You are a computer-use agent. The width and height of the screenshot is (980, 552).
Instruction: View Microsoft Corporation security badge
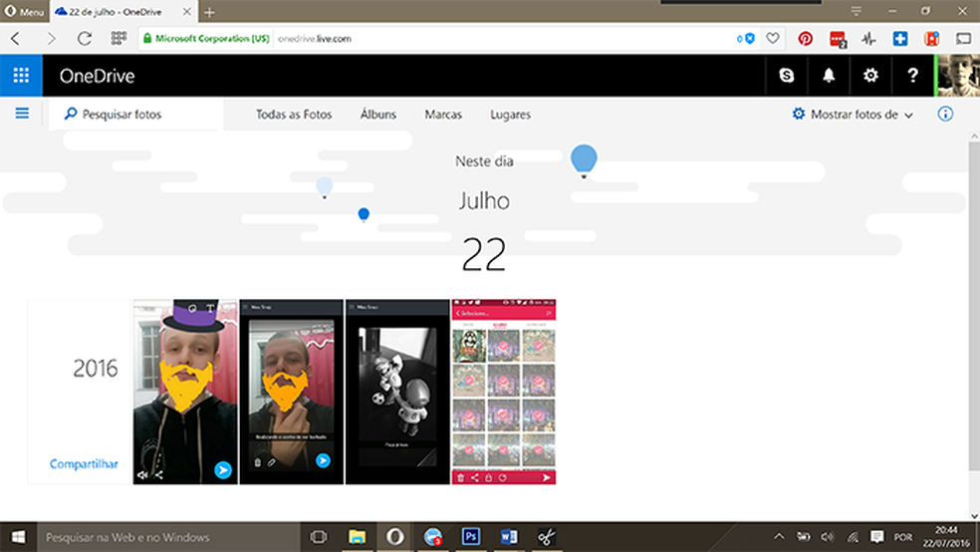[x=206, y=39]
